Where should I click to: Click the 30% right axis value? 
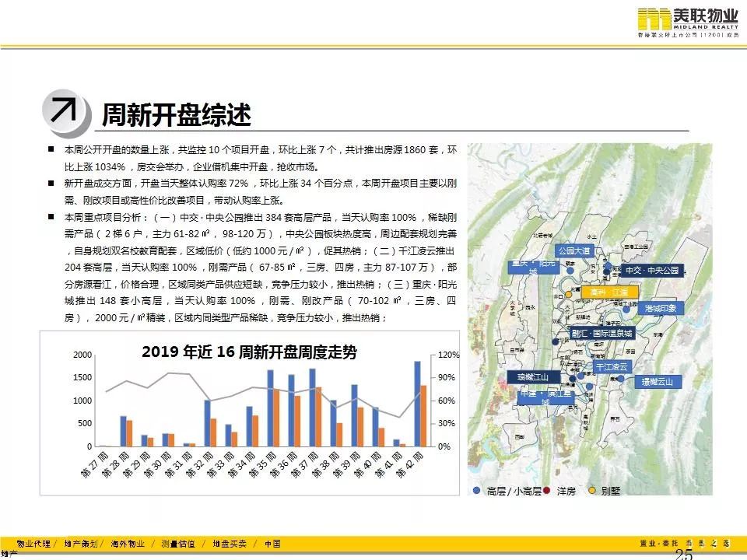(447, 423)
